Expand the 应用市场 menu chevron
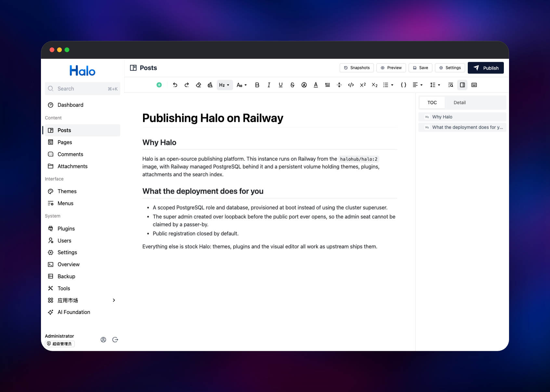This screenshot has height=392, width=550. [x=114, y=300]
